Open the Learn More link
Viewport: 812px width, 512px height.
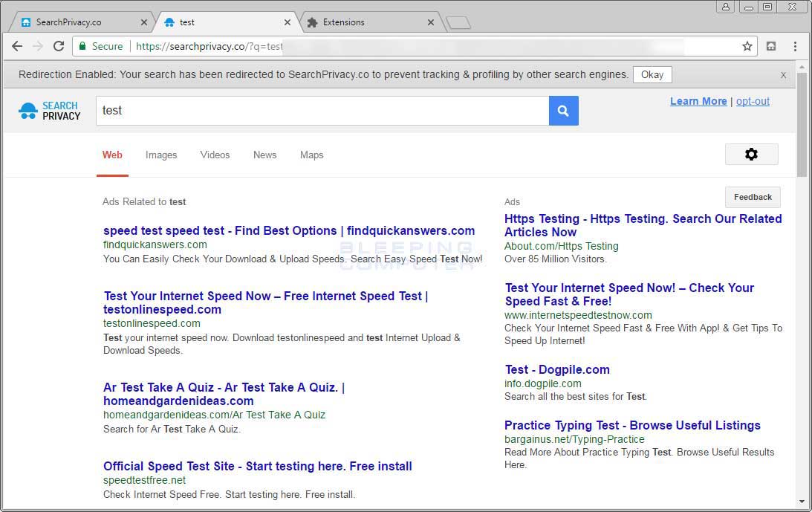coord(698,101)
